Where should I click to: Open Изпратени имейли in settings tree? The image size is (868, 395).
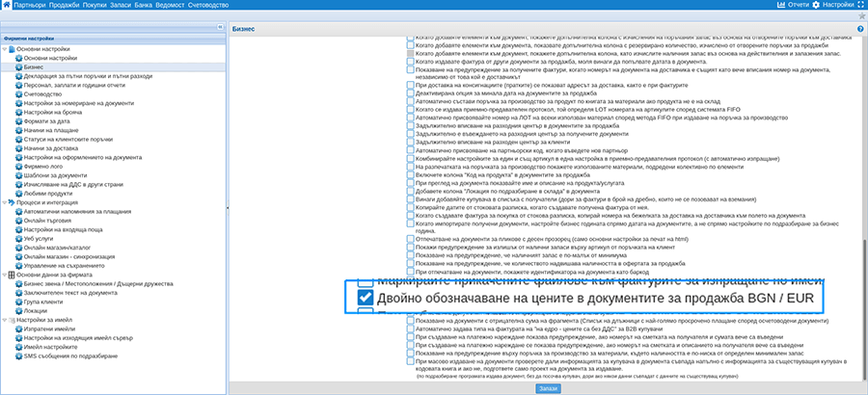[x=52, y=329]
